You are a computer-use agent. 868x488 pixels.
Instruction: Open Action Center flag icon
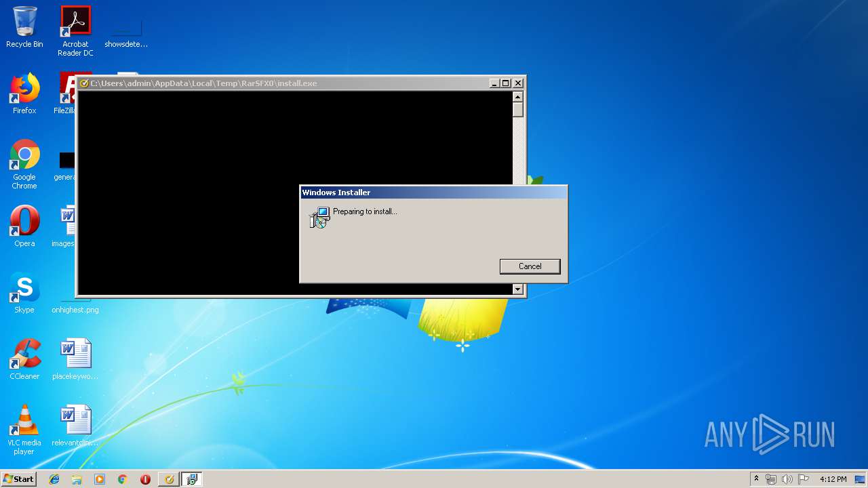(804, 479)
